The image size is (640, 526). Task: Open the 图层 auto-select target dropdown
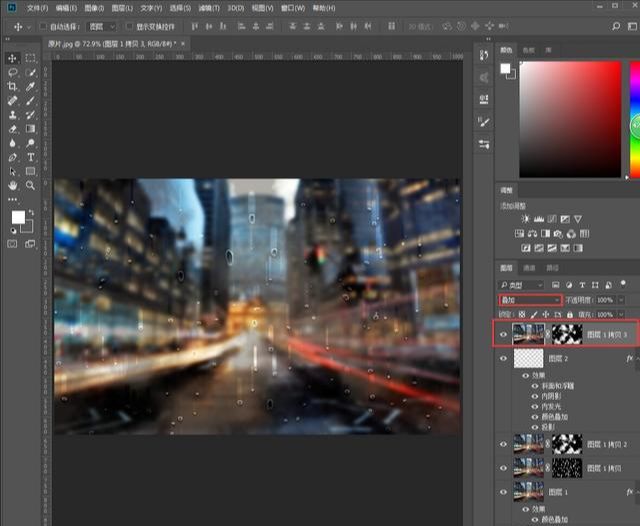[102, 27]
